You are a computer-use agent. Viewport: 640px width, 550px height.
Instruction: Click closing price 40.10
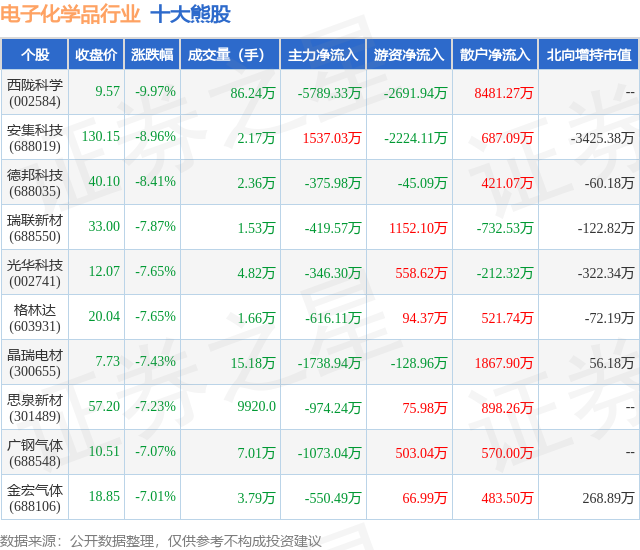click(104, 181)
